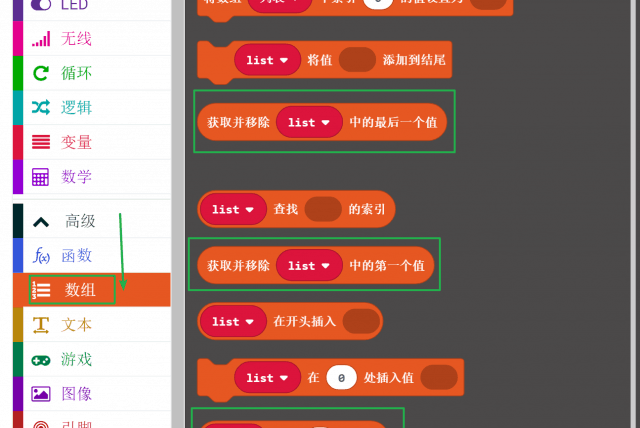The width and height of the screenshot is (640, 428).
Task: Open list dropdown in 查找索引 block
Action: (x=233, y=209)
